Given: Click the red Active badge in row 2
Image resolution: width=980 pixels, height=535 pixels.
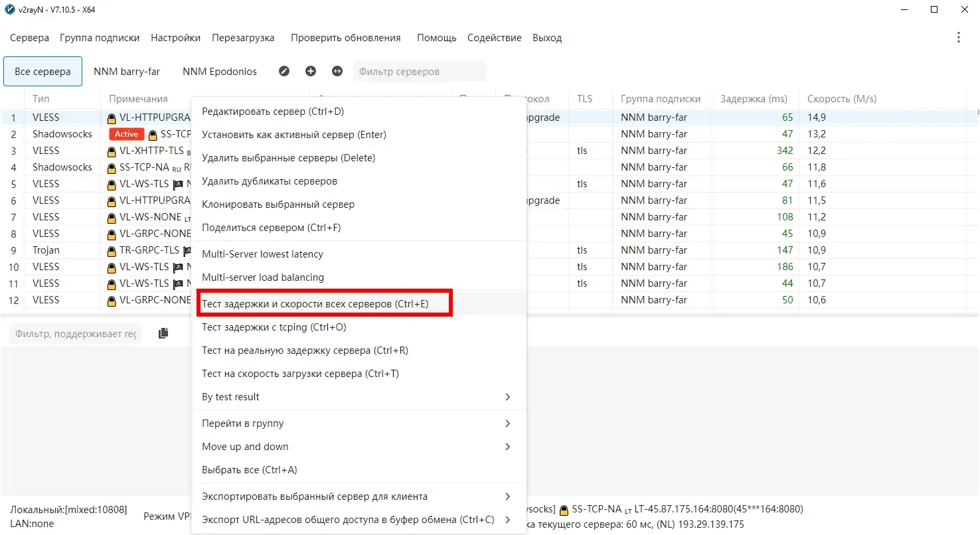Looking at the screenshot, I should tap(127, 134).
